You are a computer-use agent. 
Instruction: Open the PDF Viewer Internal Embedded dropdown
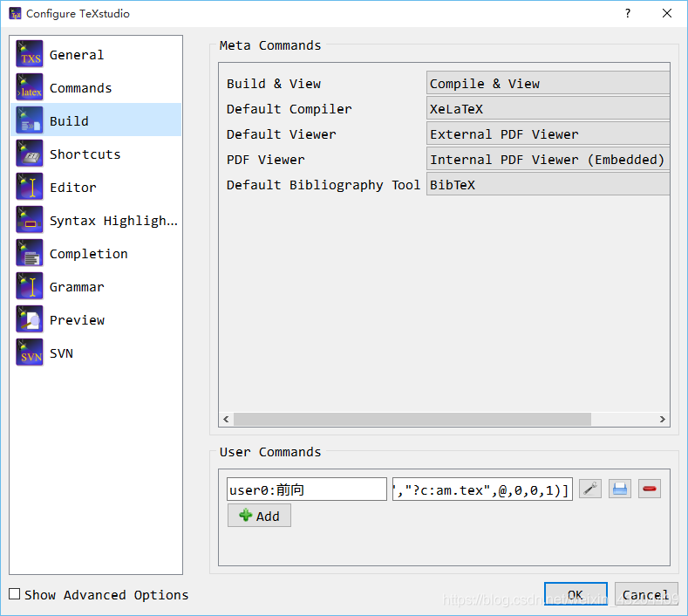pyautogui.click(x=548, y=159)
